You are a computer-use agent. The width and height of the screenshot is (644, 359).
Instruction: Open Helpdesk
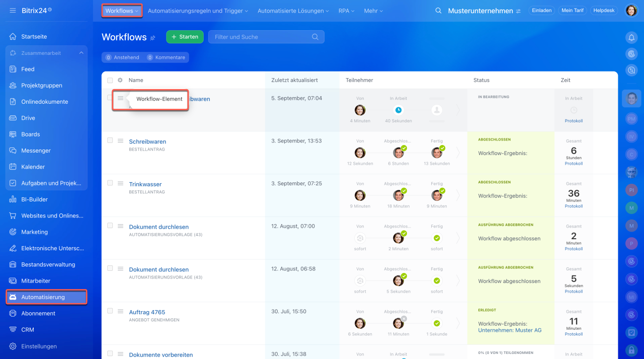(604, 11)
